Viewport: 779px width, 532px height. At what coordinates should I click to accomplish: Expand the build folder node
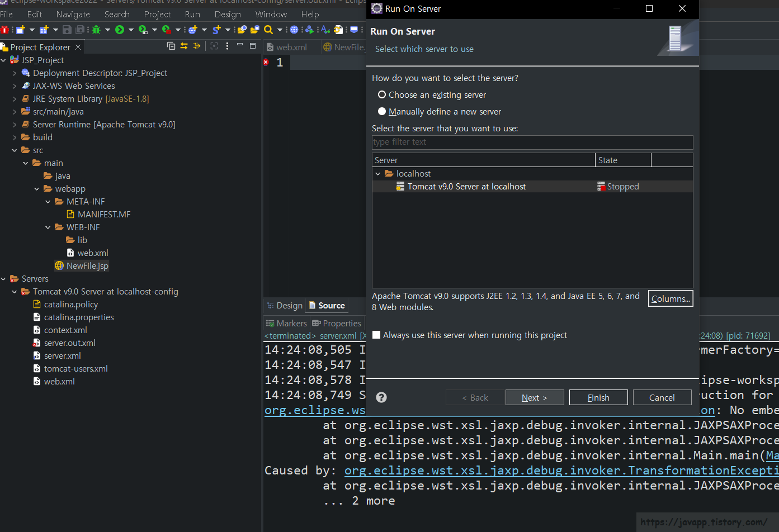click(x=15, y=137)
